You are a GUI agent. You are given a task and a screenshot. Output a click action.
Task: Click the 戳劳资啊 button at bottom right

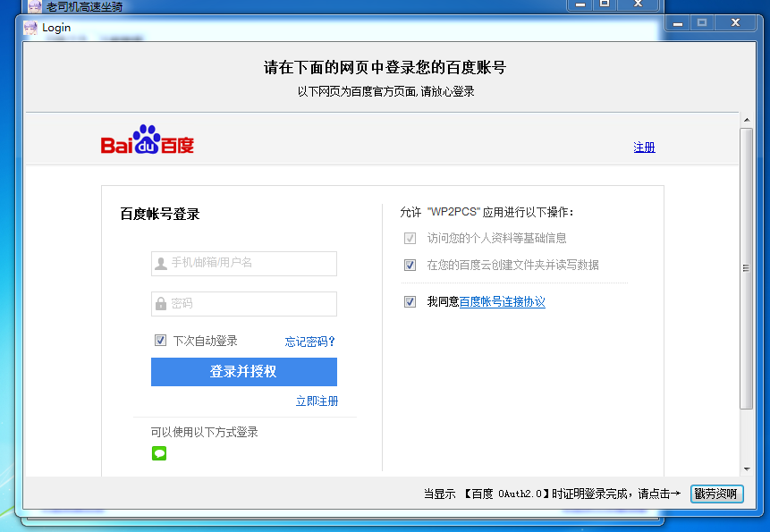pyautogui.click(x=715, y=494)
